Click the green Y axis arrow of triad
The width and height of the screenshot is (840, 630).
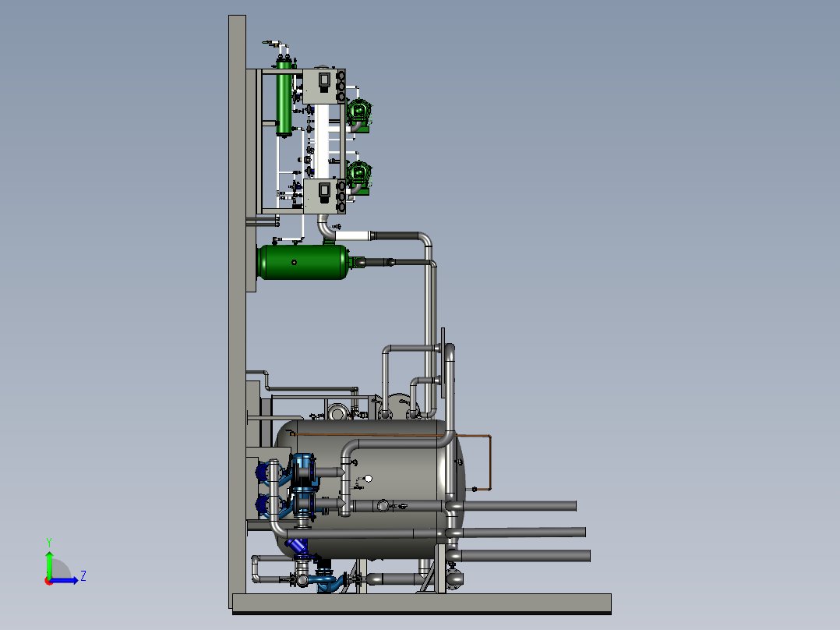49,564
